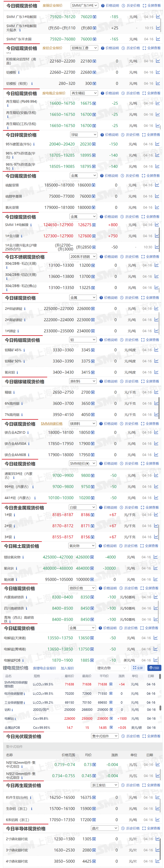Open trend chart for 镁合金AZ91D

[156, 432]
